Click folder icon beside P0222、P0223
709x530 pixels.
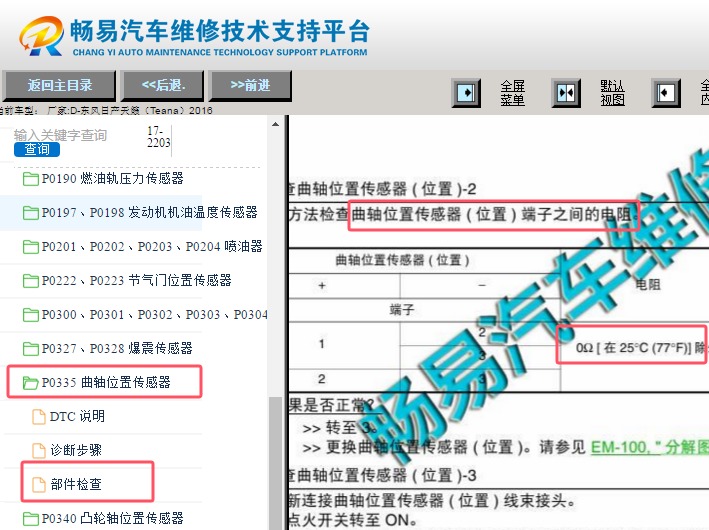tap(30, 281)
